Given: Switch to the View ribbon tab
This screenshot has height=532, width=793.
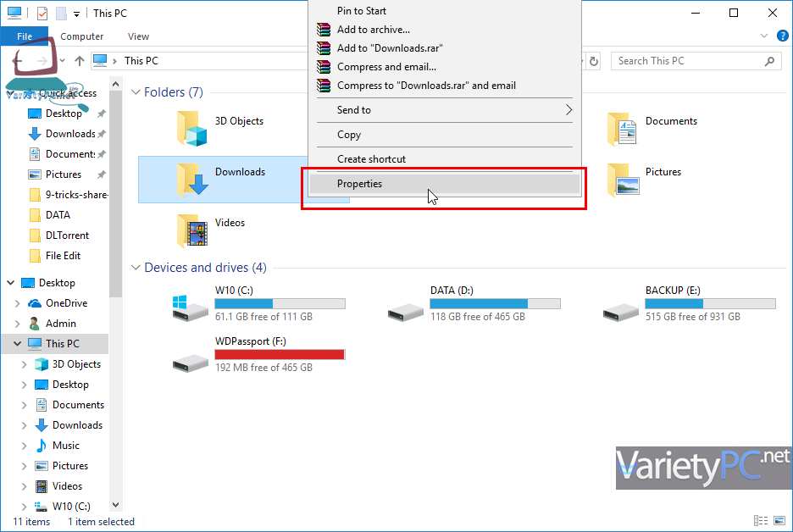Looking at the screenshot, I should (x=138, y=36).
